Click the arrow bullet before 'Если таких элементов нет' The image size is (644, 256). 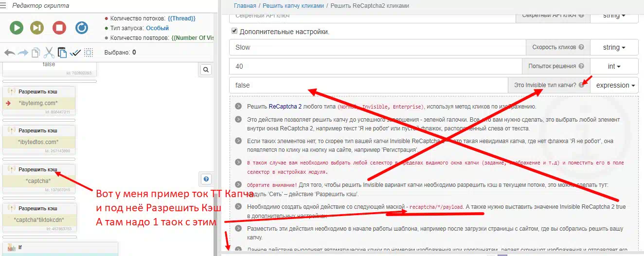coord(238,141)
